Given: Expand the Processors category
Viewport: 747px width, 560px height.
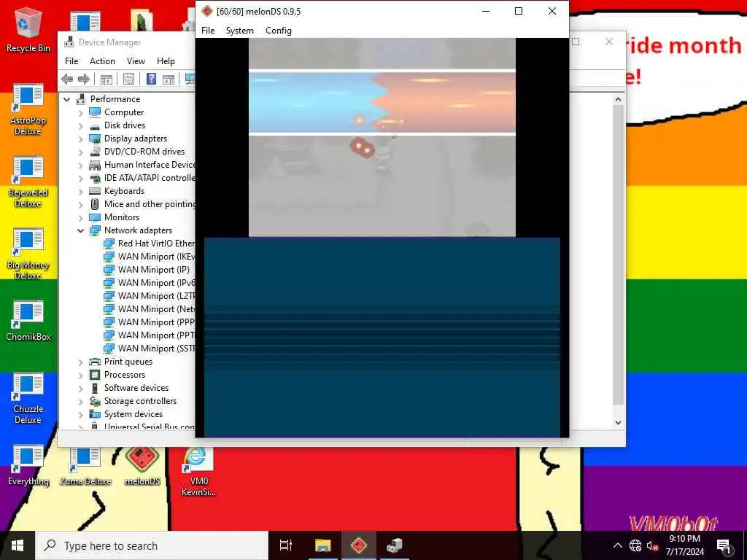Looking at the screenshot, I should pos(80,376).
